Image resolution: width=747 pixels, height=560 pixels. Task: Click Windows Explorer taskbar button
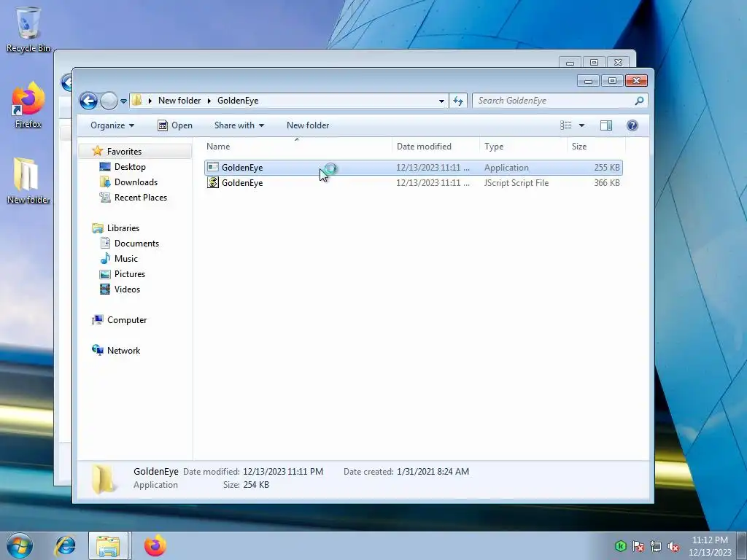[108, 545]
